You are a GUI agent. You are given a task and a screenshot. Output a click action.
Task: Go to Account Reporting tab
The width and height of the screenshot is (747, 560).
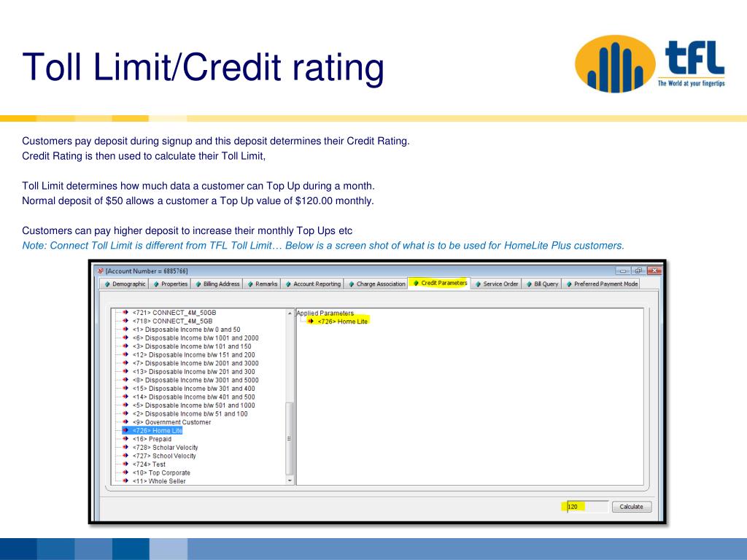point(312,284)
